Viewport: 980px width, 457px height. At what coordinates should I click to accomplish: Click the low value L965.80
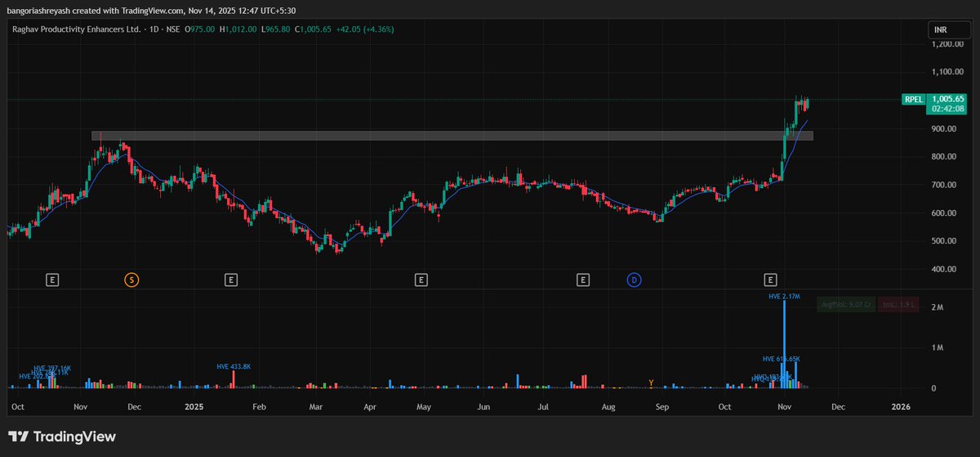(x=278, y=29)
